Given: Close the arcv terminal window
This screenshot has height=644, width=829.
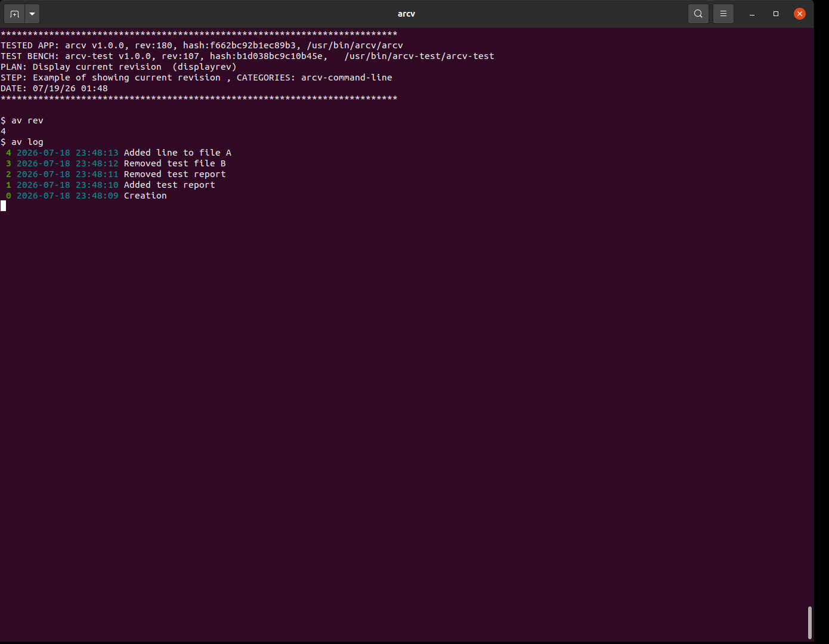Looking at the screenshot, I should (x=800, y=13).
